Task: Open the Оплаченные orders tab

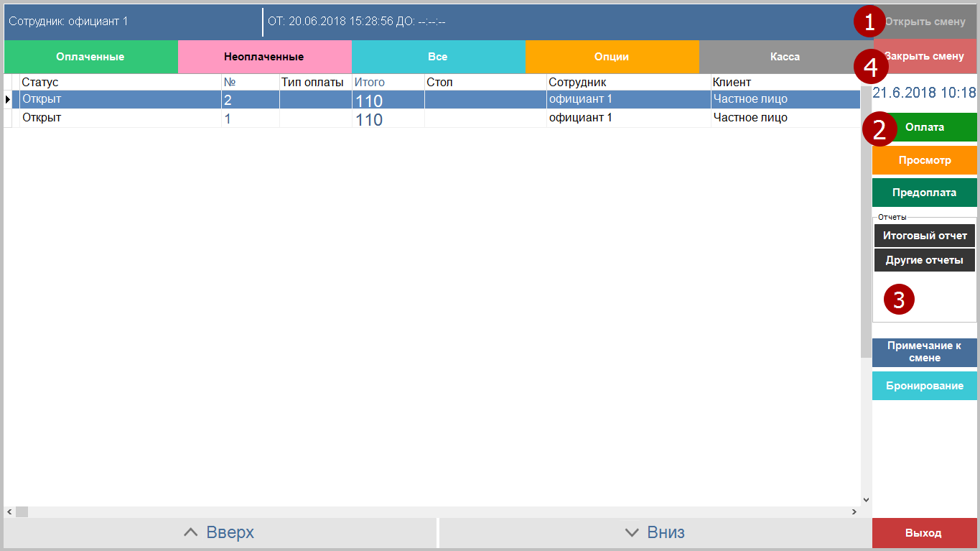Action: click(x=90, y=57)
